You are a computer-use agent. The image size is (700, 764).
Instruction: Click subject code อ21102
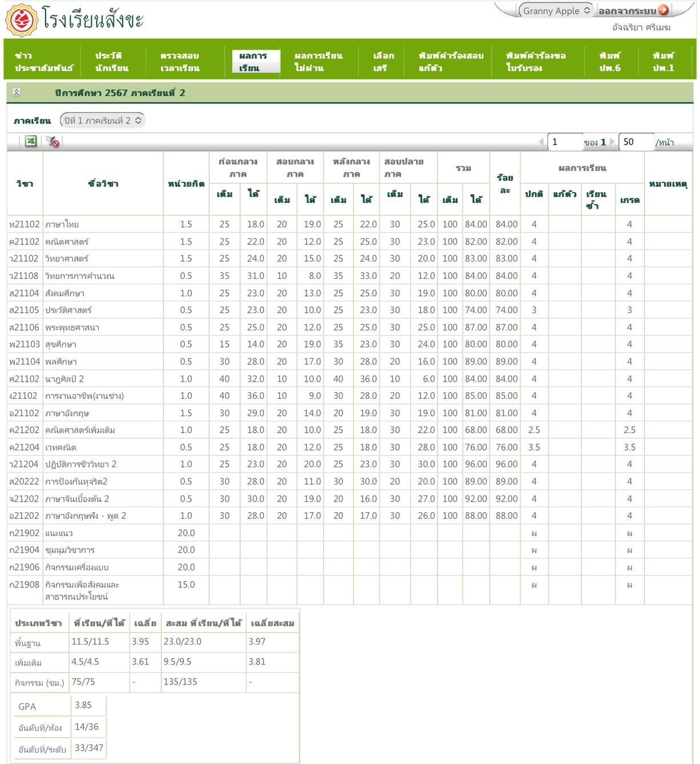tap(24, 413)
